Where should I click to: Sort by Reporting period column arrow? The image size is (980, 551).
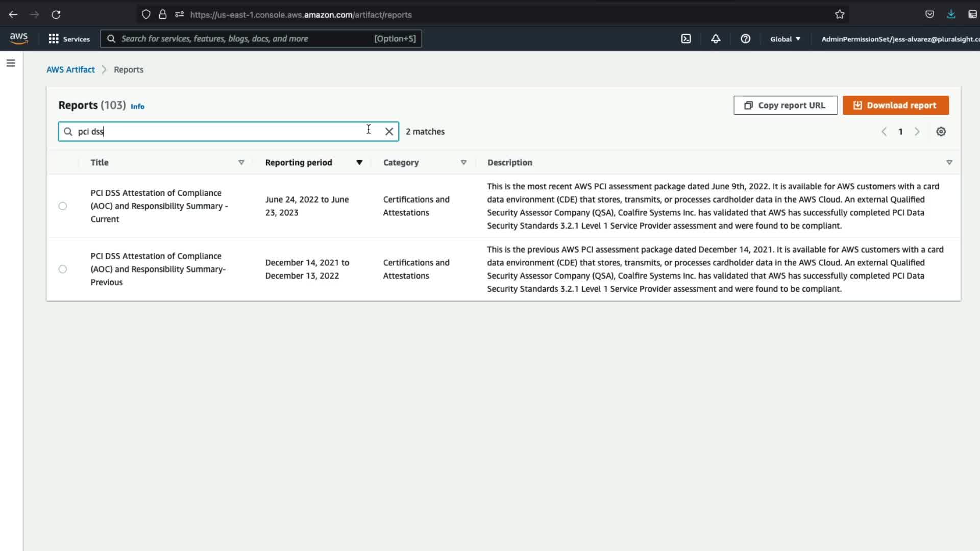(x=359, y=163)
